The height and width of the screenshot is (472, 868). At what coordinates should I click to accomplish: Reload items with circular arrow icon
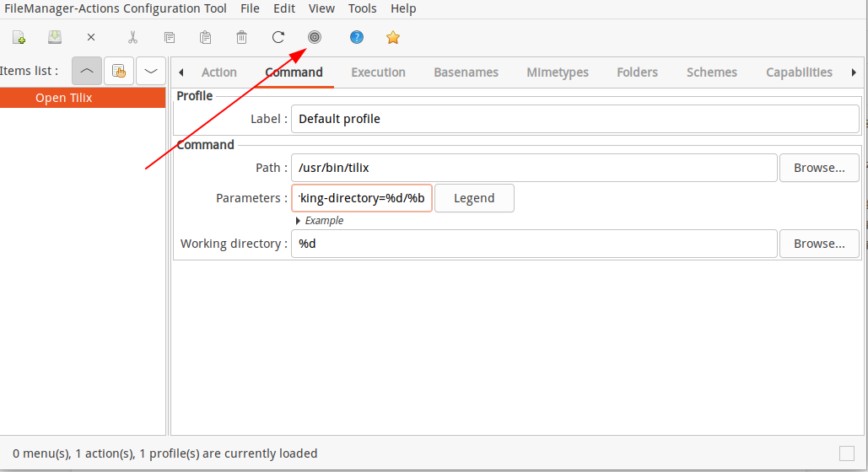(x=278, y=38)
